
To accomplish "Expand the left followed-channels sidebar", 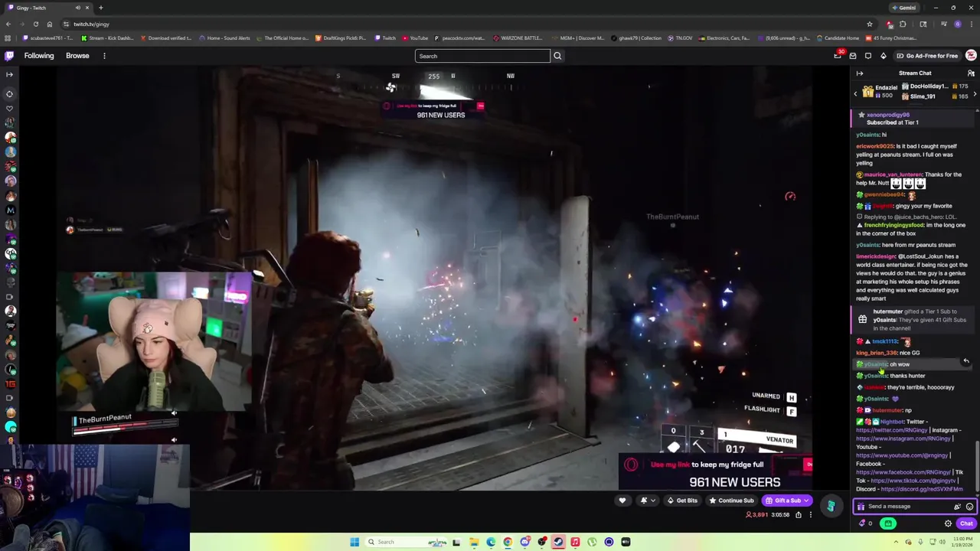I will click(9, 74).
